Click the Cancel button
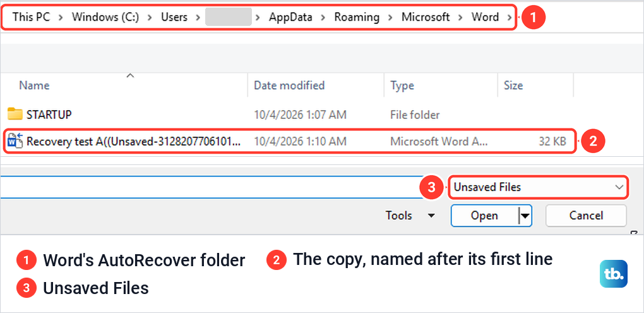Screen dimensions: 644x313 pos(586,216)
